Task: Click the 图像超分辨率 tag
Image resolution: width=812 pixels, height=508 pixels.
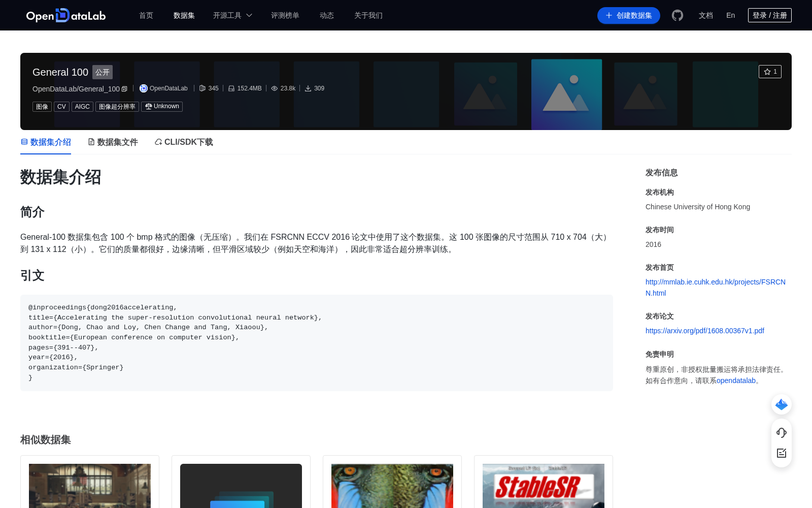Action: pos(117,107)
